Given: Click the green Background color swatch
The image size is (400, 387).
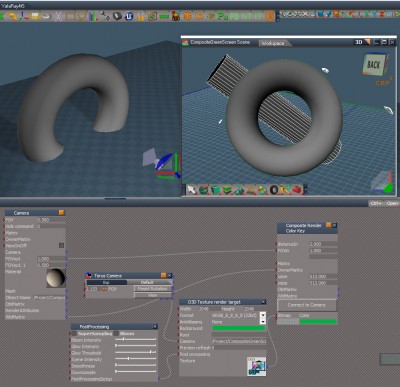Looking at the screenshot, I should click(239, 328).
